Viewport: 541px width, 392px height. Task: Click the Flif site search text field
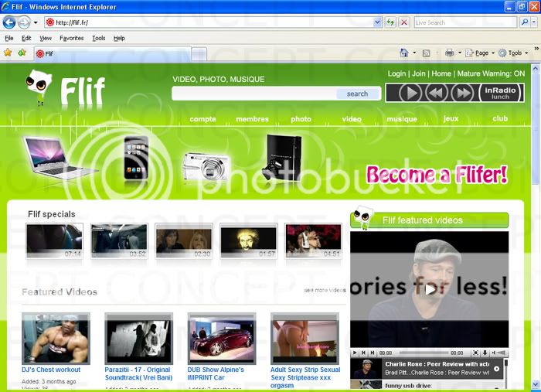254,94
